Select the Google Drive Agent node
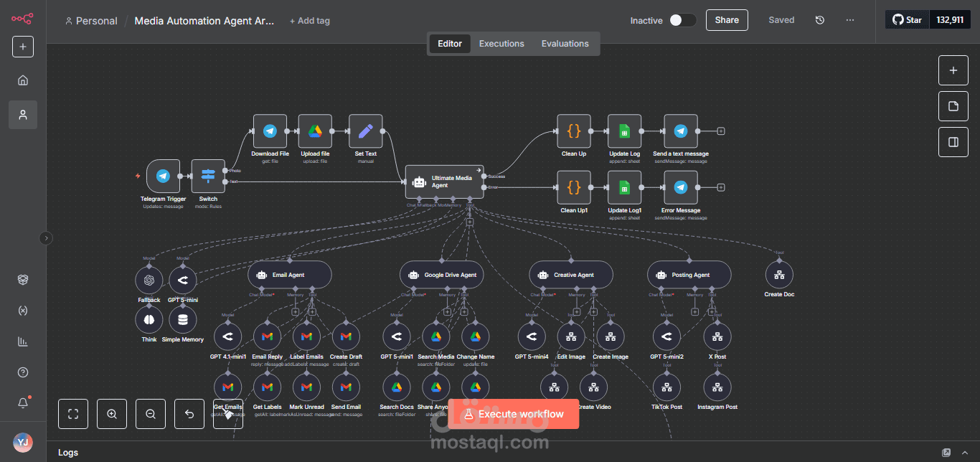The image size is (980, 462). (x=441, y=275)
